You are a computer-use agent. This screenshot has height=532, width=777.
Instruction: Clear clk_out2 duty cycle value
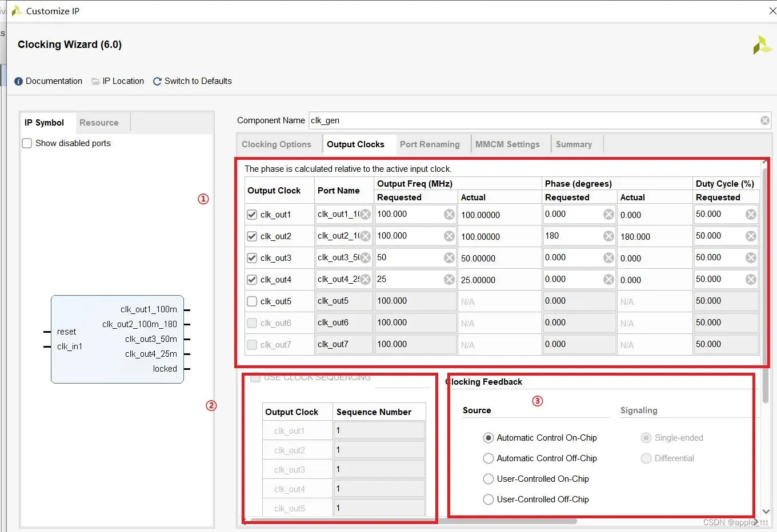click(x=751, y=236)
